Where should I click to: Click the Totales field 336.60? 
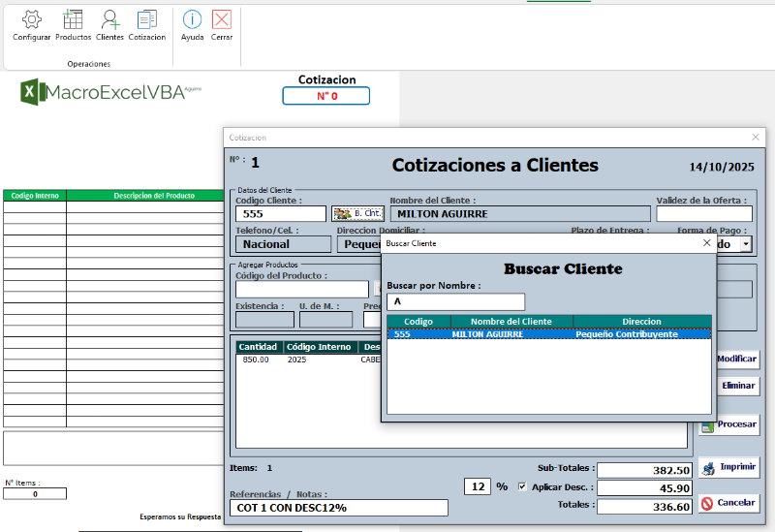tap(644, 506)
